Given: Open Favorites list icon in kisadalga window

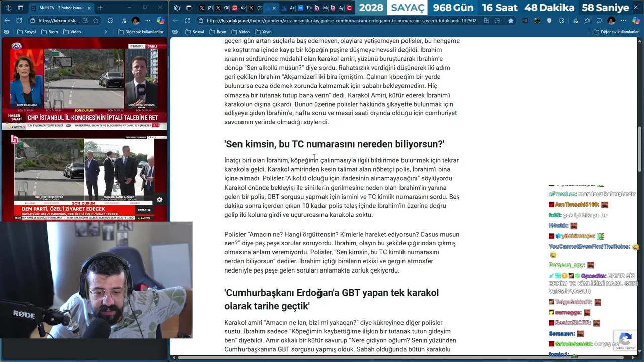Looking at the screenshot, I should pyautogui.click(x=587, y=20).
